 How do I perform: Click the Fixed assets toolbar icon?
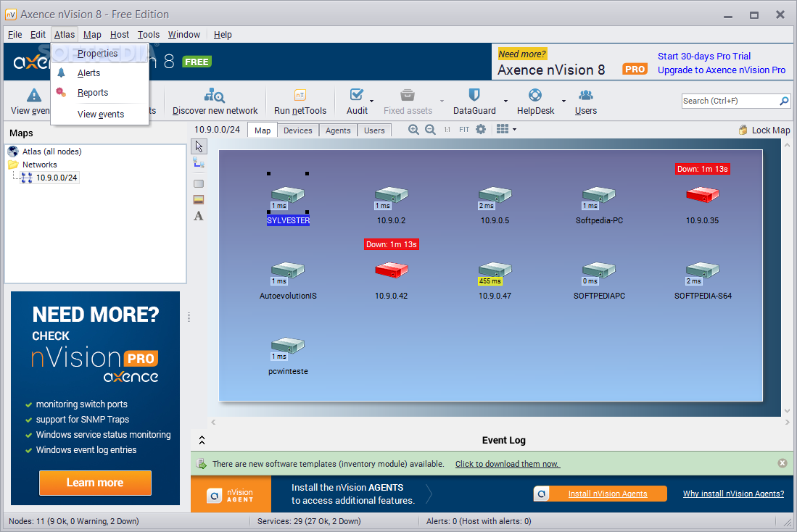click(408, 95)
